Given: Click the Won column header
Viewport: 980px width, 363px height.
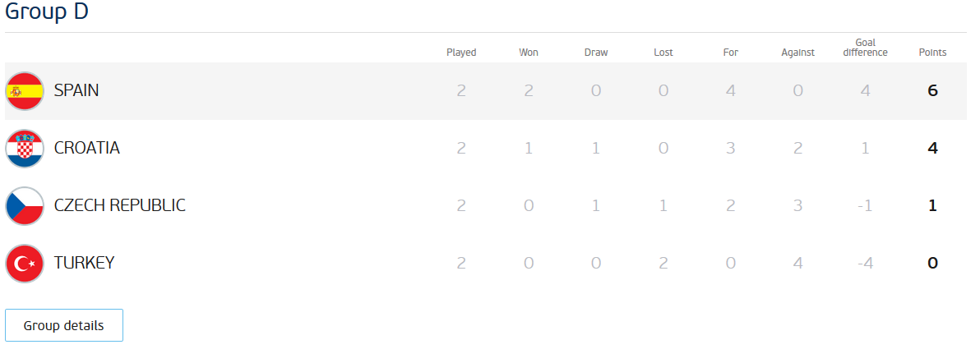Looking at the screenshot, I should (x=529, y=53).
